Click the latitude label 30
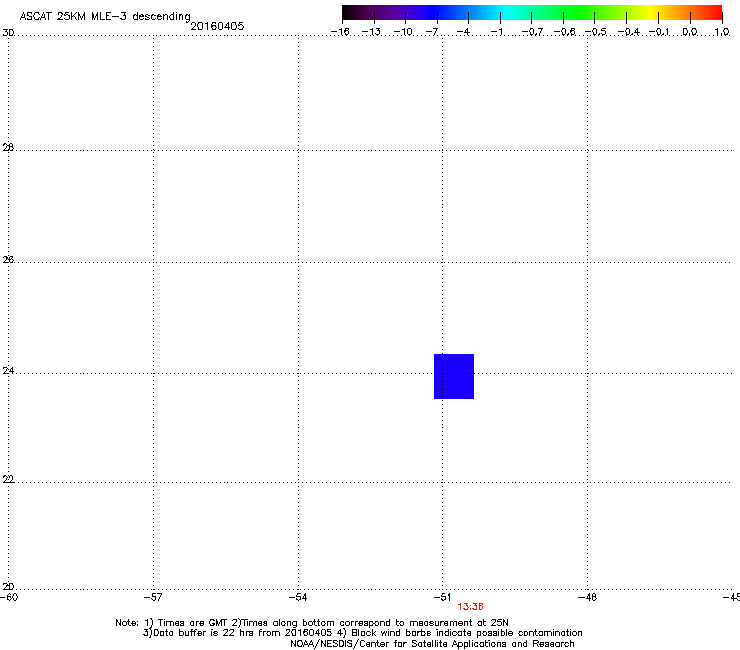740x650 pixels. click(8, 33)
